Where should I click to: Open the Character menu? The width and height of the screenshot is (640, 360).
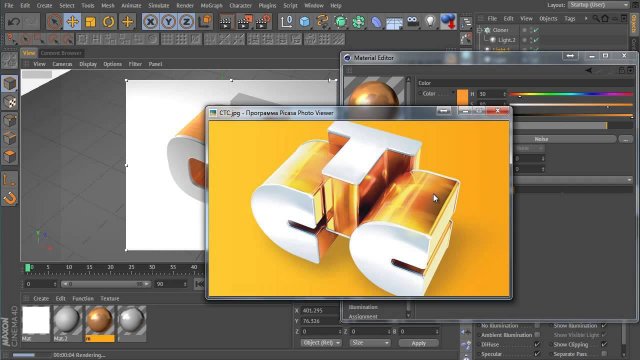pyautogui.click(x=240, y=6)
